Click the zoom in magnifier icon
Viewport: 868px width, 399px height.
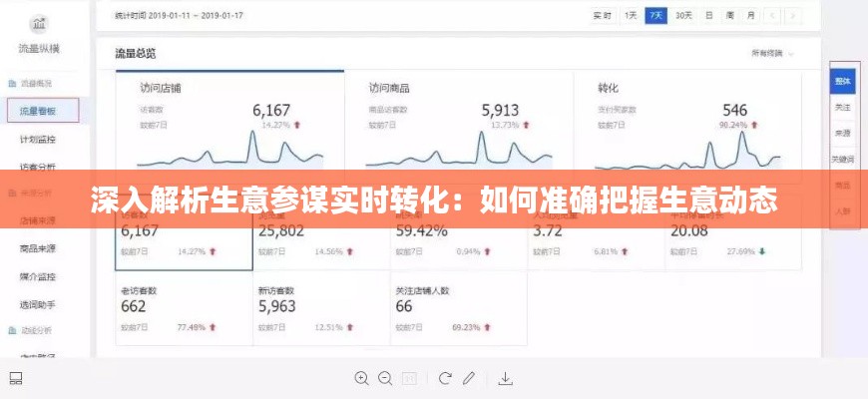pos(360,378)
